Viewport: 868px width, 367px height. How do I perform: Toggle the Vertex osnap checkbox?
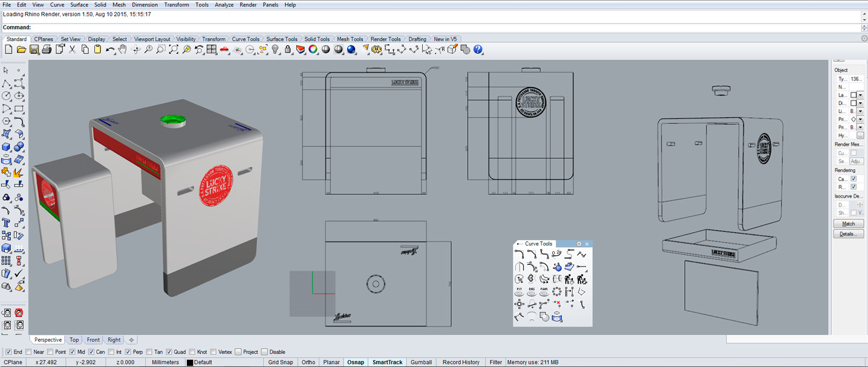[x=212, y=352]
